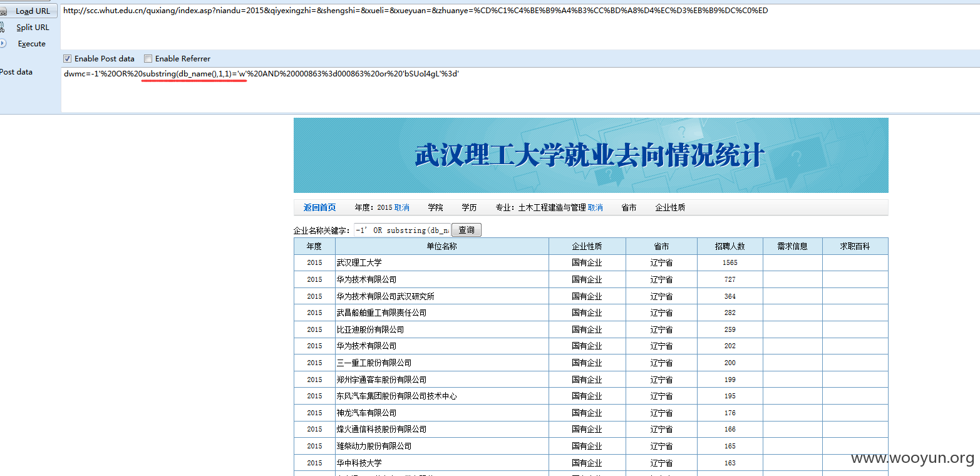Click year 2015 in the 华中科技大学 row
980x476 pixels.
click(314, 463)
